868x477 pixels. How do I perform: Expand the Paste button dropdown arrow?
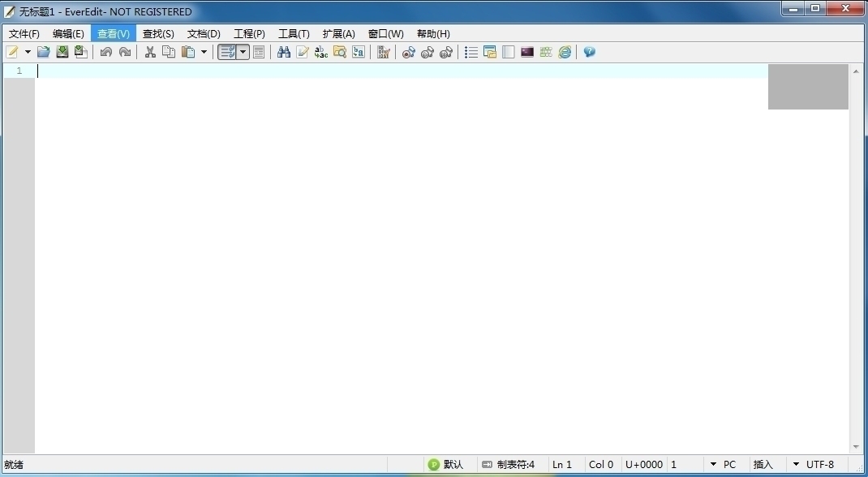tap(204, 52)
